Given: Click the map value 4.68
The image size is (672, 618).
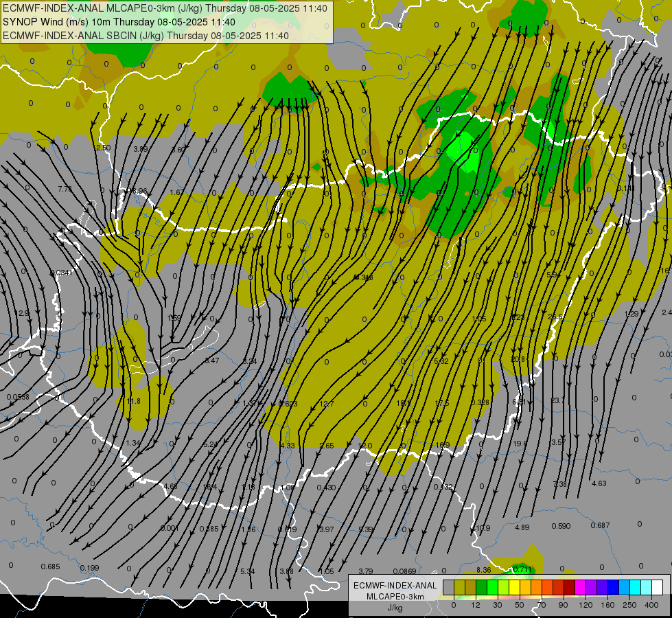Looking at the screenshot, I should pyautogui.click(x=170, y=486).
